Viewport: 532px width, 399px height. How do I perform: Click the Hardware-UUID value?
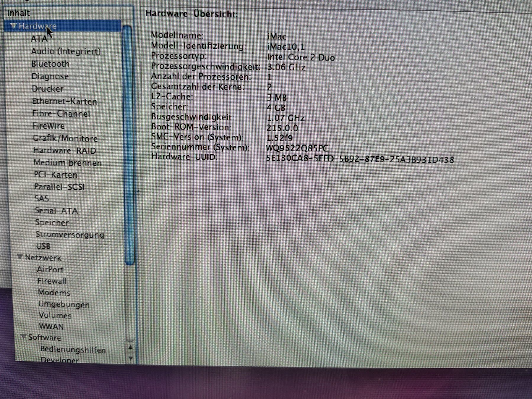(x=360, y=159)
